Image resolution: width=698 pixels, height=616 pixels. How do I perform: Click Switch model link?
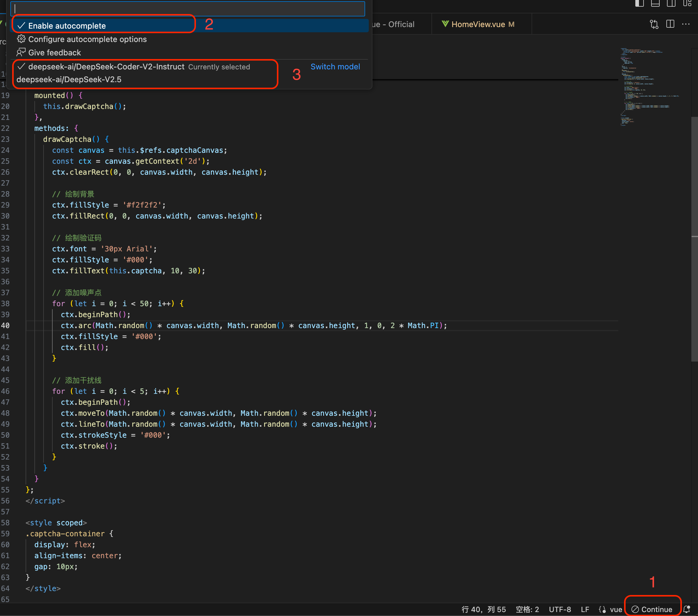pyautogui.click(x=335, y=67)
